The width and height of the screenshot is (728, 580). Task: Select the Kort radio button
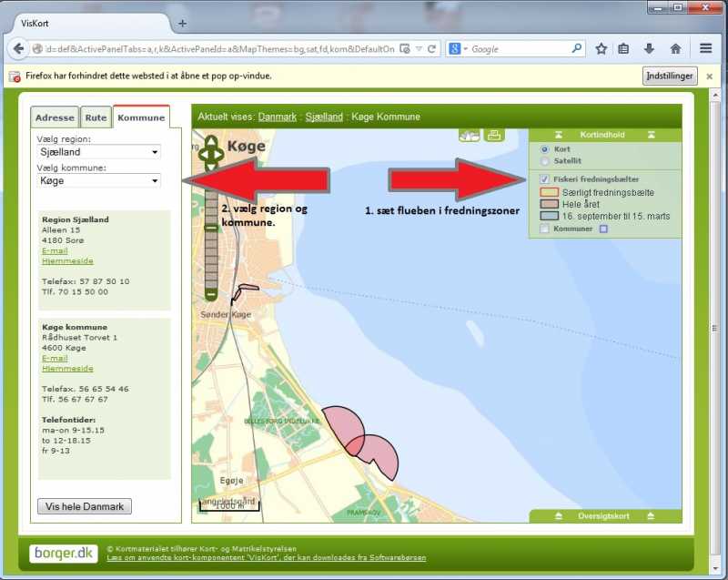[545, 148]
